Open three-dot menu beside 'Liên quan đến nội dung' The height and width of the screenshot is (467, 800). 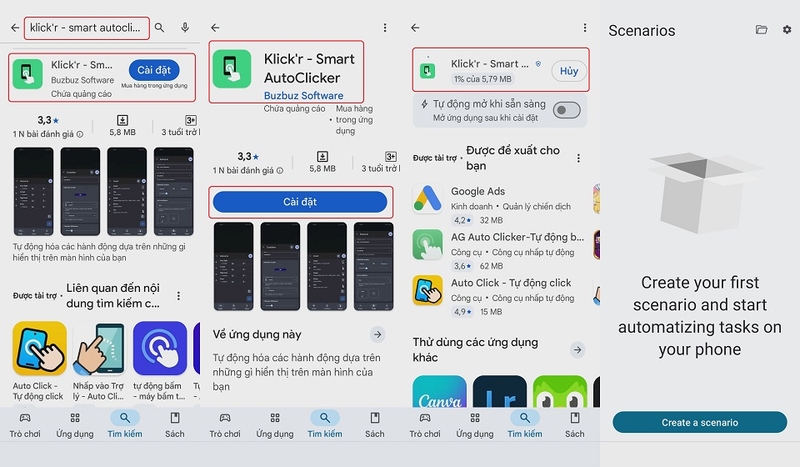[178, 296]
